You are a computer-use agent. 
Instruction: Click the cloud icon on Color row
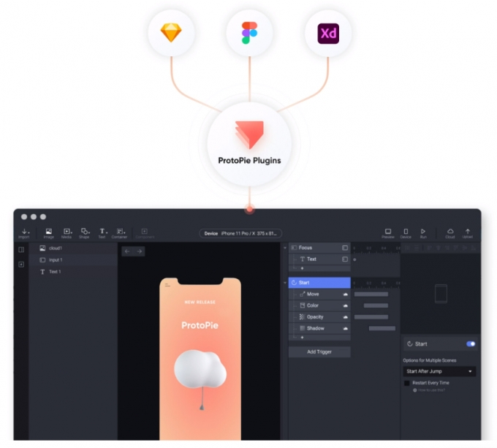coord(346,305)
